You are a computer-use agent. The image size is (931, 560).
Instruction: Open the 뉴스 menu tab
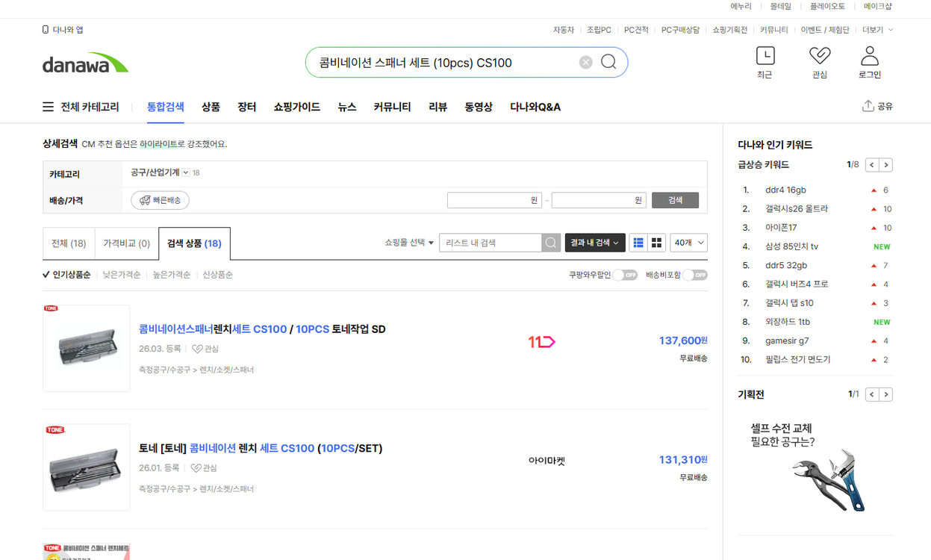point(347,107)
